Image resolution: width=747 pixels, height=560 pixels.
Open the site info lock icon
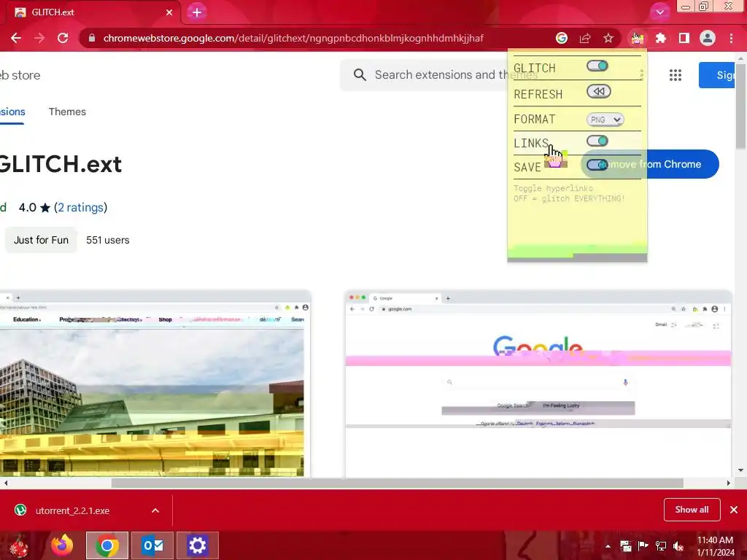(92, 38)
